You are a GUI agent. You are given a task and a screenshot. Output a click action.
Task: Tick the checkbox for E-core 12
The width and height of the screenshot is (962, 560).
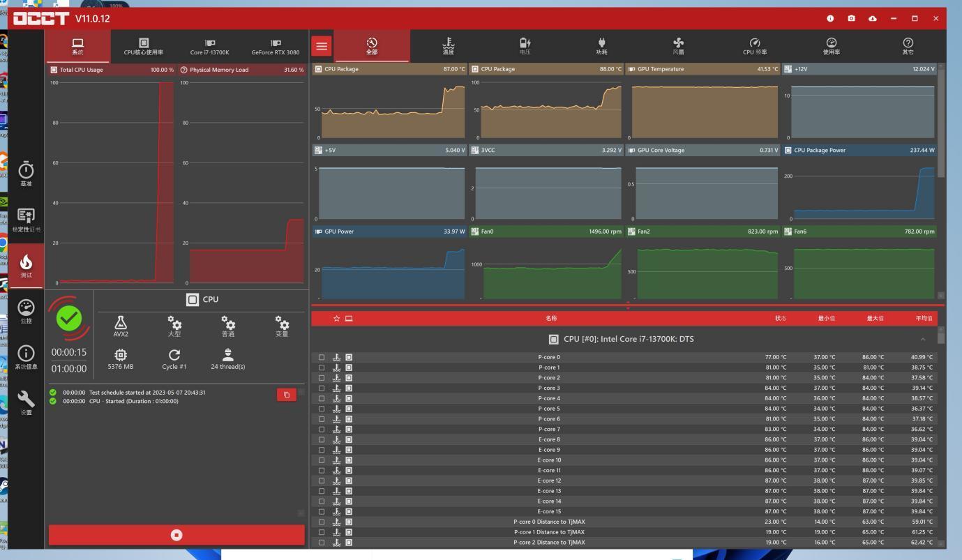(x=322, y=480)
